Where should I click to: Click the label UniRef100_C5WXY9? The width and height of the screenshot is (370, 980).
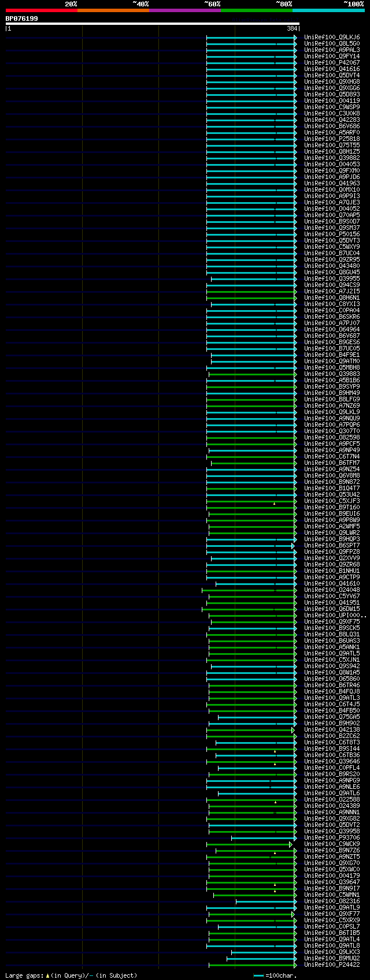(332, 247)
